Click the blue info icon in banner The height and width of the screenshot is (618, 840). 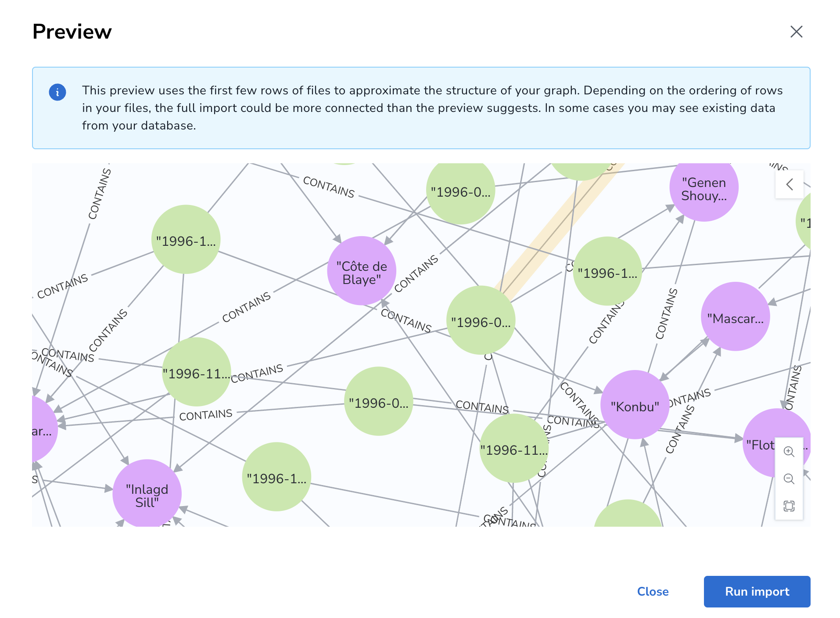57,92
